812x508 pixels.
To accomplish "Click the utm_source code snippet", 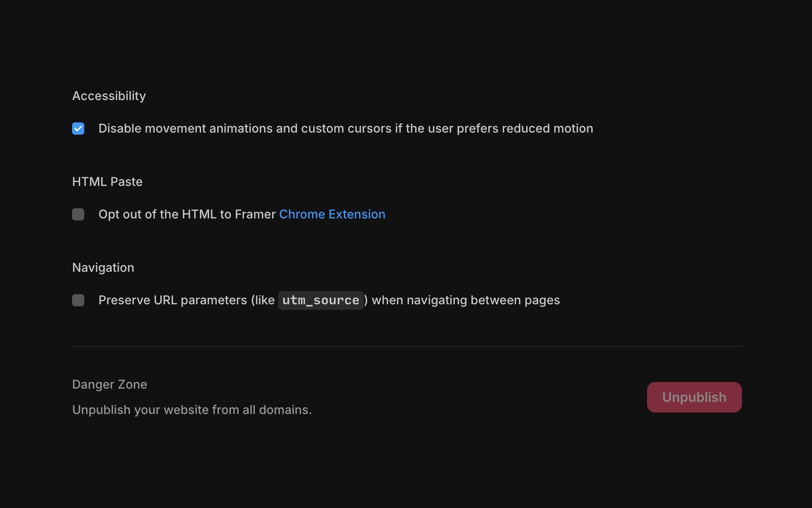I will 321,300.
